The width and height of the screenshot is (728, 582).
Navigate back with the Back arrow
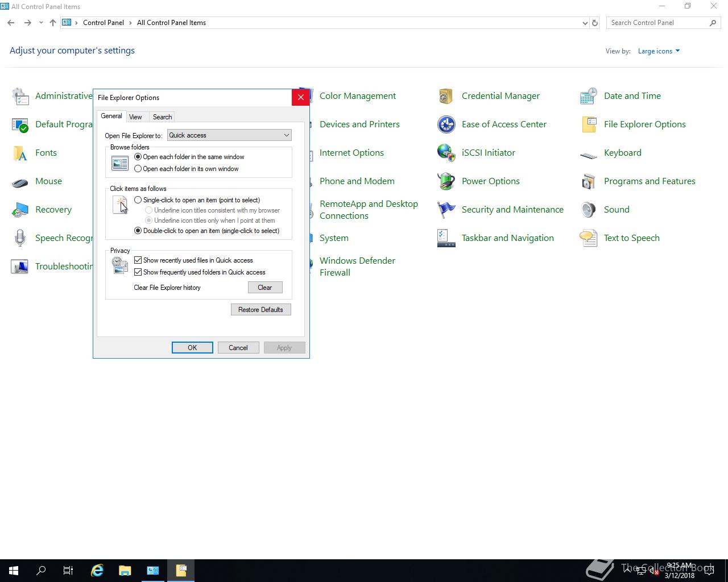11,23
